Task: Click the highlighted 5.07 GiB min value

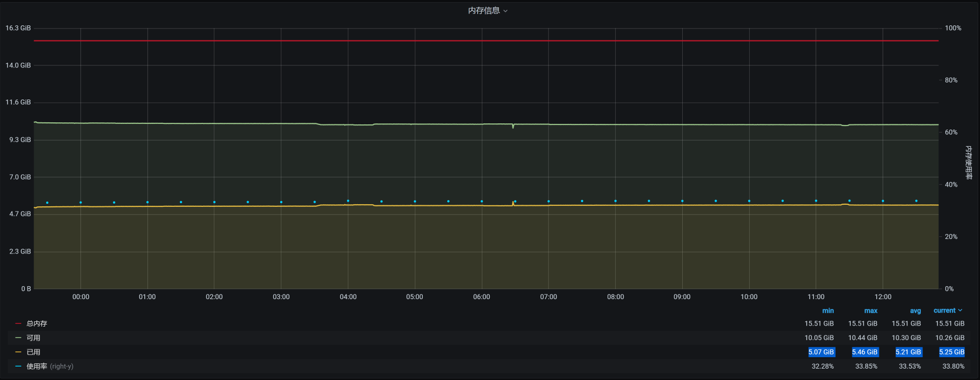Action: 821,352
